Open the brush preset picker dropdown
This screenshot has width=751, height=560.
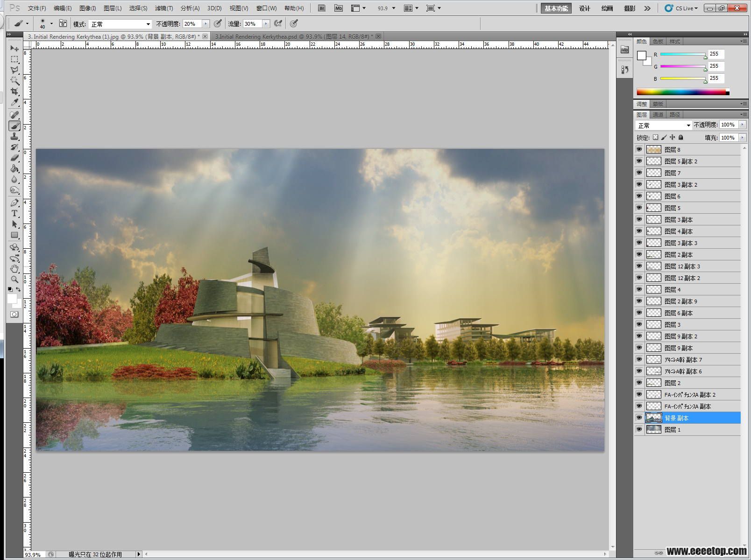[51, 23]
